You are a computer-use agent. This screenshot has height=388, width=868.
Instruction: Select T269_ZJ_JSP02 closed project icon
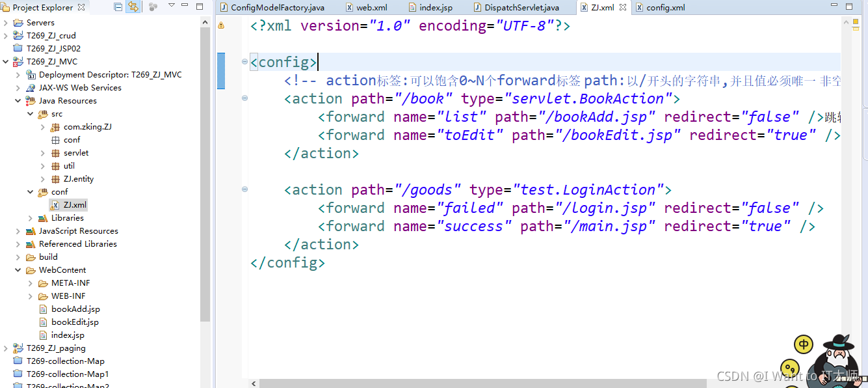pyautogui.click(x=18, y=49)
